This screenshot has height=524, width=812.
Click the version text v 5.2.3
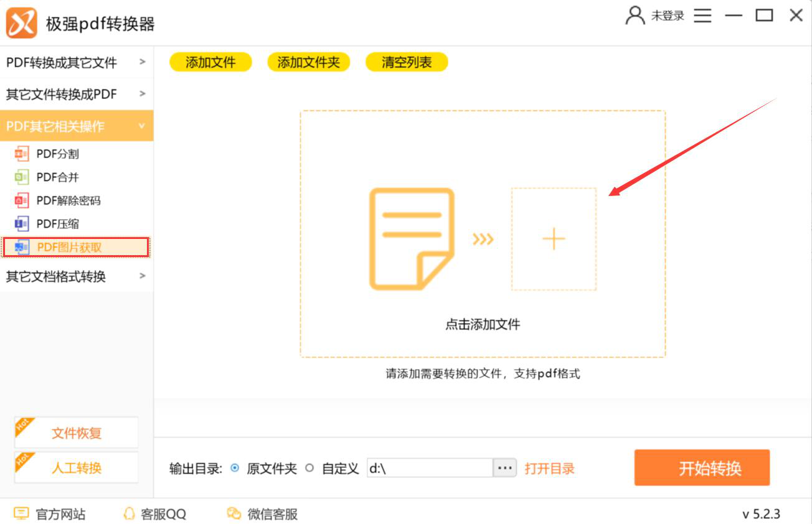tap(761, 514)
